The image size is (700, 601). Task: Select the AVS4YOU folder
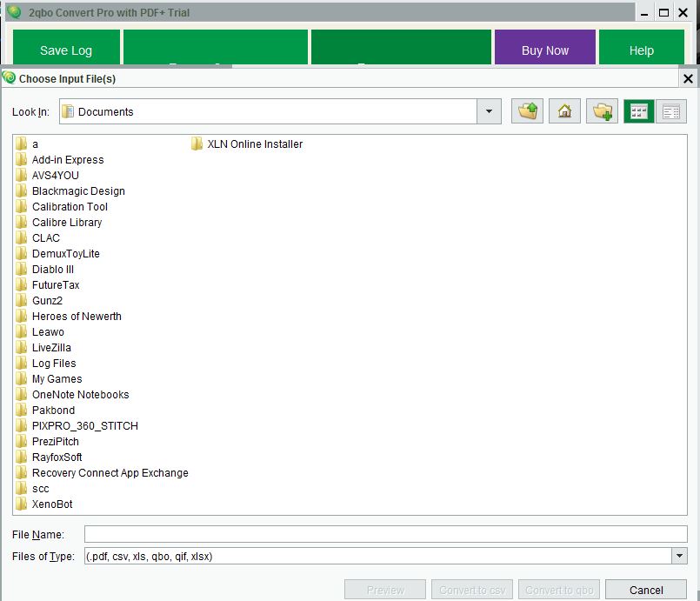pyautogui.click(x=47, y=175)
